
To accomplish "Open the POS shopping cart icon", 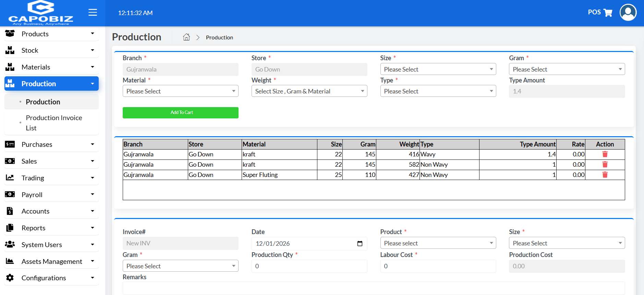I will coord(608,13).
